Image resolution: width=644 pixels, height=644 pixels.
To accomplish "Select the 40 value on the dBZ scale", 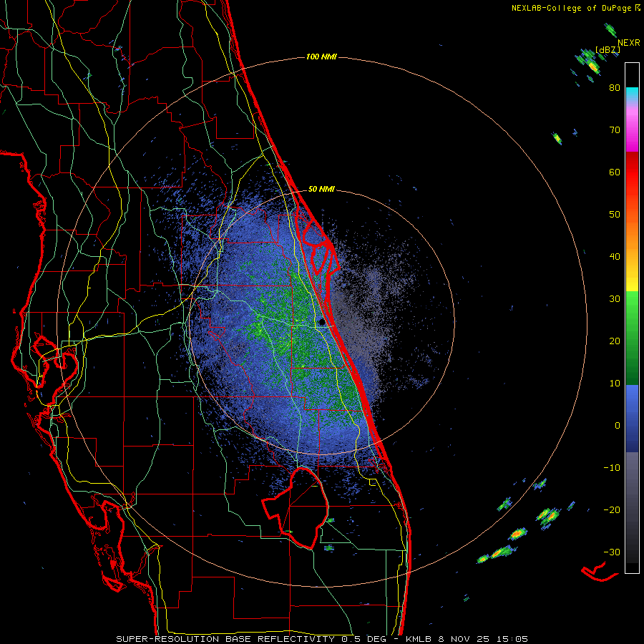I will (x=615, y=257).
